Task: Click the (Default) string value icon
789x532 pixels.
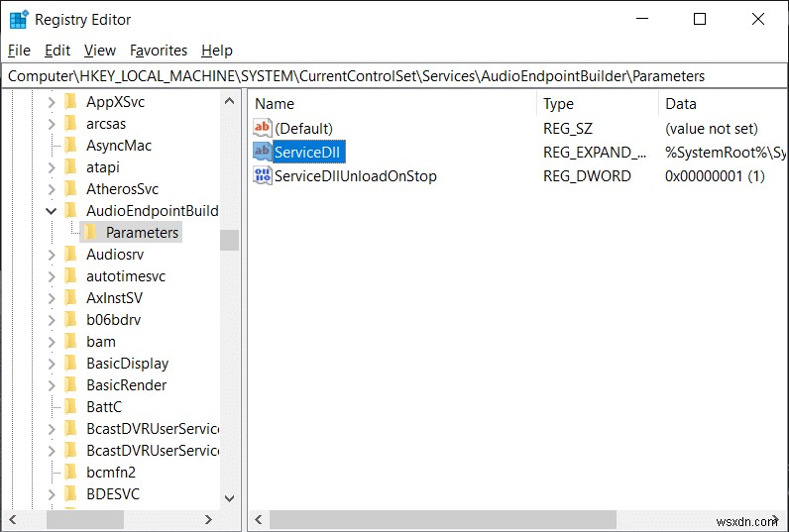Action: tap(262, 128)
